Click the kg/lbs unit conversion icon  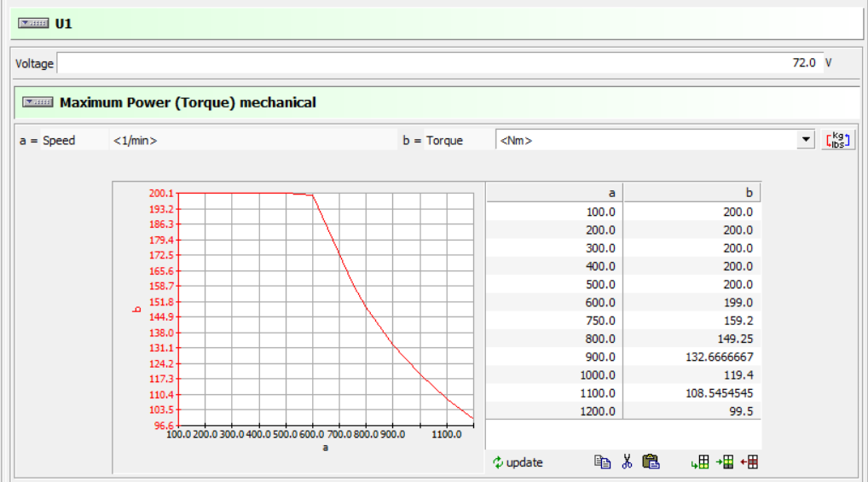pyautogui.click(x=838, y=140)
